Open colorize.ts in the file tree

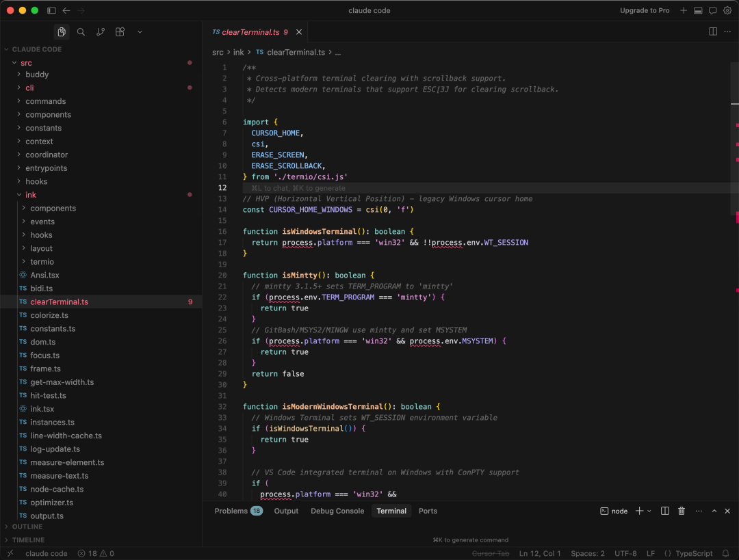click(x=49, y=315)
